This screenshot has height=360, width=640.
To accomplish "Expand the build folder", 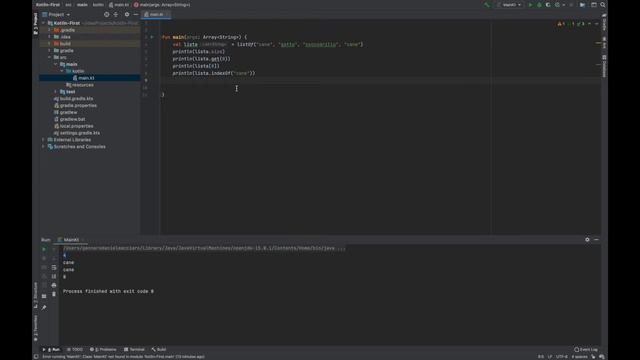I will tap(50, 44).
